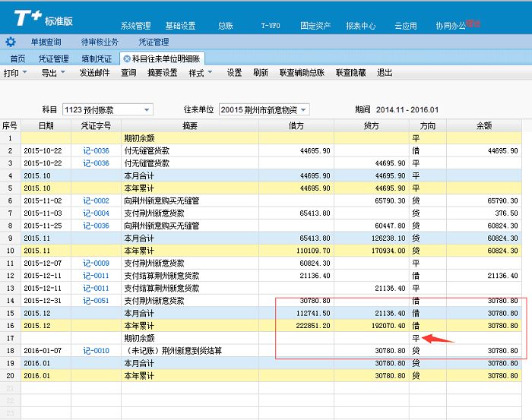Switch to the 填制凭证 tab
532x420 pixels.
coord(97,58)
